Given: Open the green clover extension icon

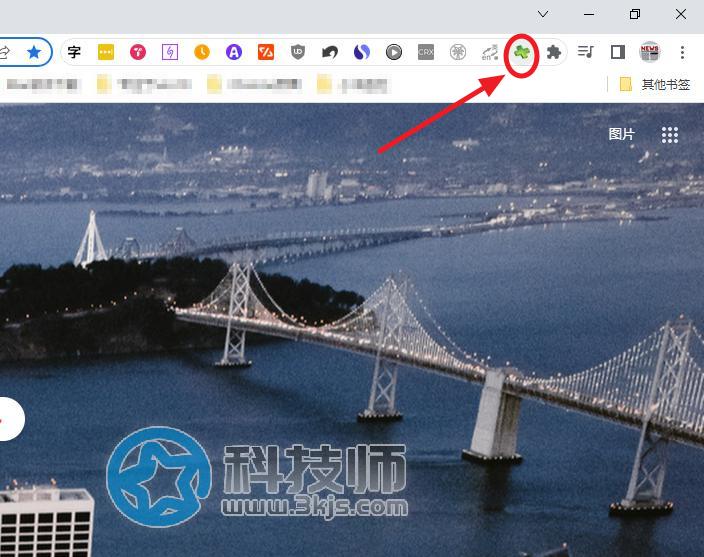Looking at the screenshot, I should pos(522,53).
